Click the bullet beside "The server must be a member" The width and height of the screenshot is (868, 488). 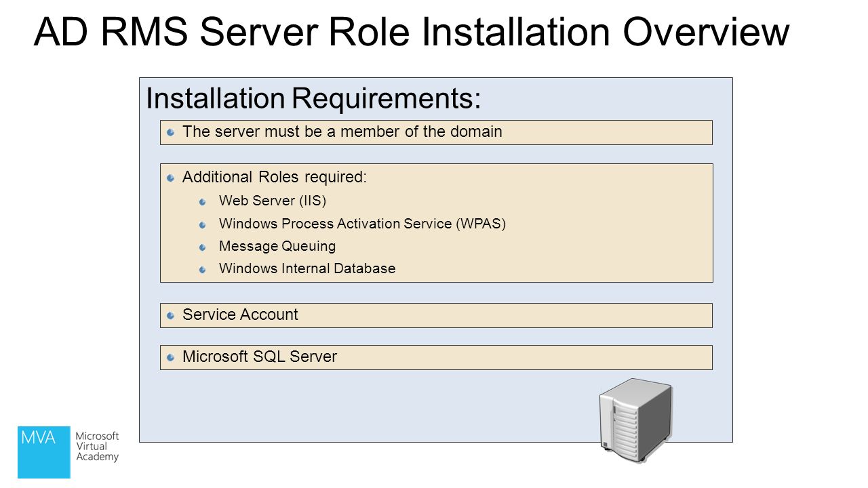171,132
